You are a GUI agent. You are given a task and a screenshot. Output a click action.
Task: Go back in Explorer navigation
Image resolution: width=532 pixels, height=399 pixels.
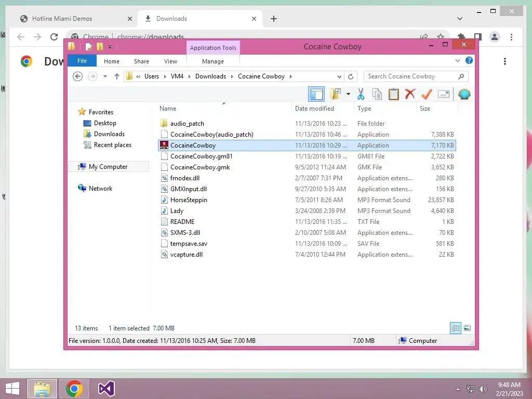(78, 76)
